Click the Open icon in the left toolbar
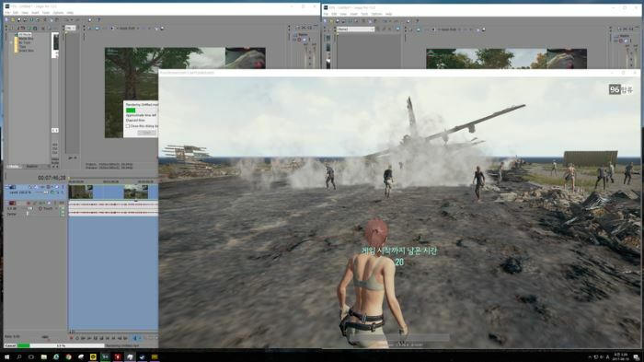 [x=13, y=19]
